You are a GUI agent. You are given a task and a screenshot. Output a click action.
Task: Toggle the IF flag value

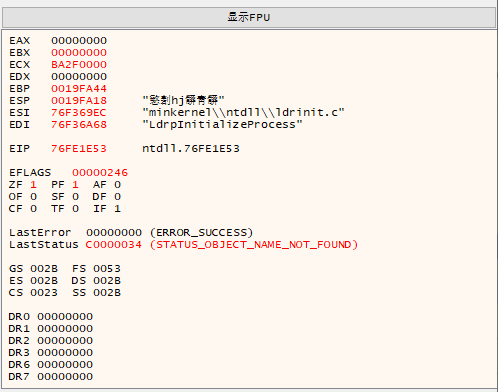coord(117,209)
